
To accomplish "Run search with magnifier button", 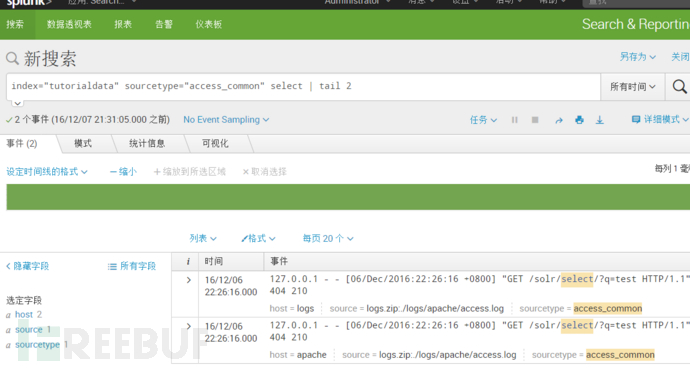I will [679, 86].
